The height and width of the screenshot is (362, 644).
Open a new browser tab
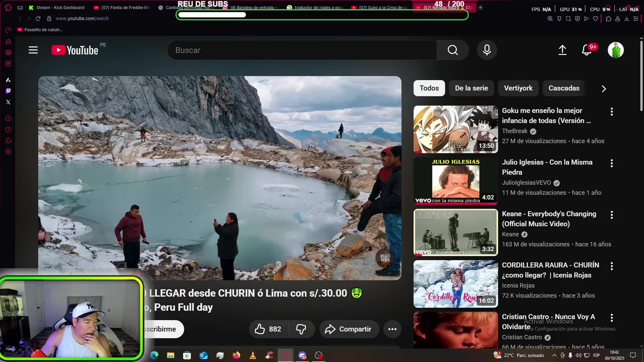(480, 8)
